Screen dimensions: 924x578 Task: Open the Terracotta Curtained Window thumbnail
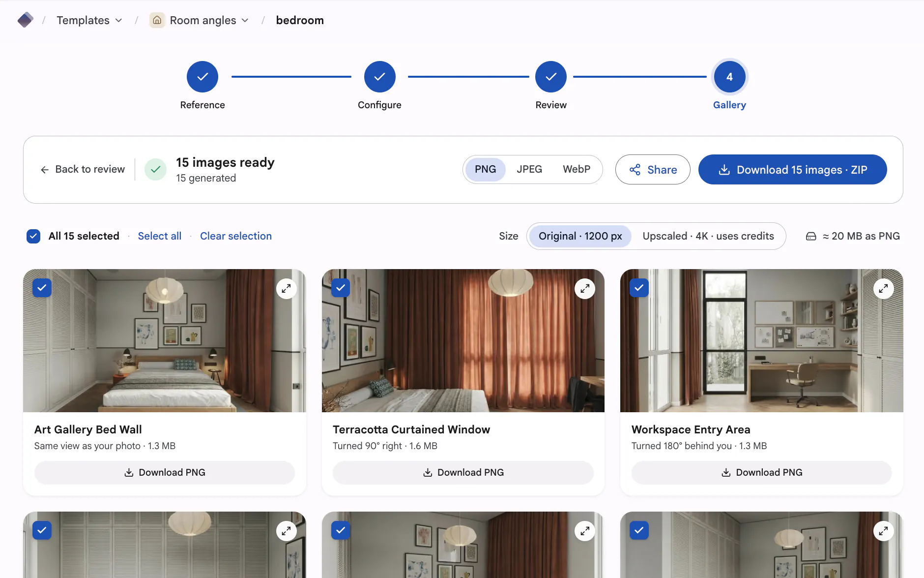click(x=463, y=340)
